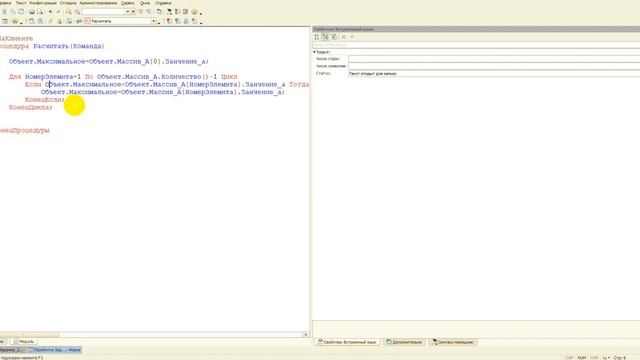The height and width of the screenshot is (360, 640).
Task: Click the X delete icon in properties toolbar
Action: point(344,37)
